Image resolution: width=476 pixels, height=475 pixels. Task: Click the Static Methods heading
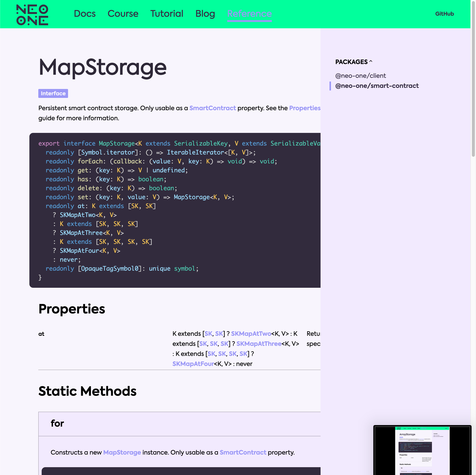click(x=87, y=391)
